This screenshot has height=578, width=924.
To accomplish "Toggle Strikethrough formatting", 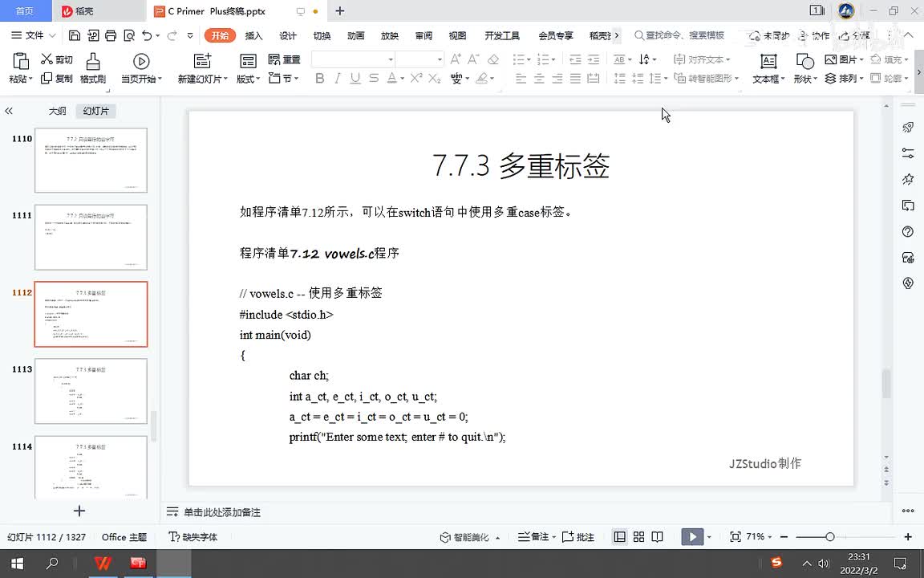I will tap(374, 78).
